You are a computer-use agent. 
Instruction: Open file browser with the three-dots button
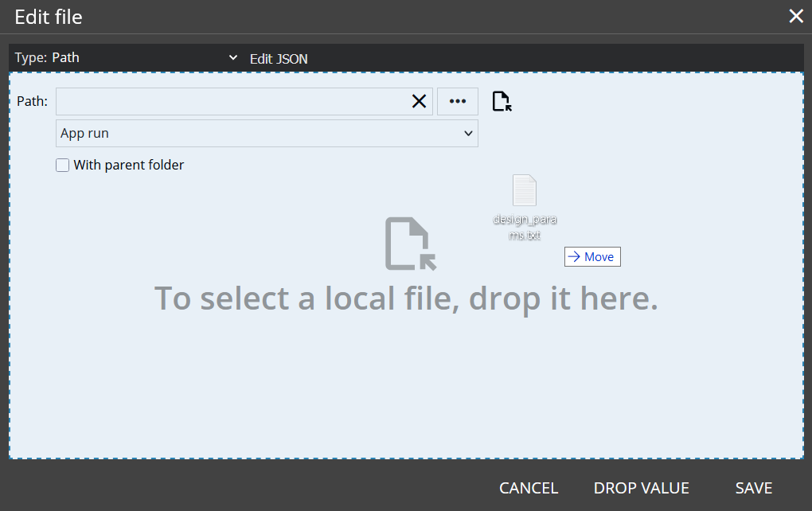coord(458,101)
